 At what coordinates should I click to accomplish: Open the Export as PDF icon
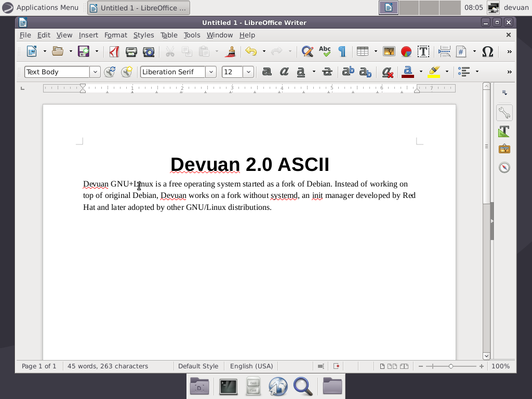pyautogui.click(x=114, y=51)
